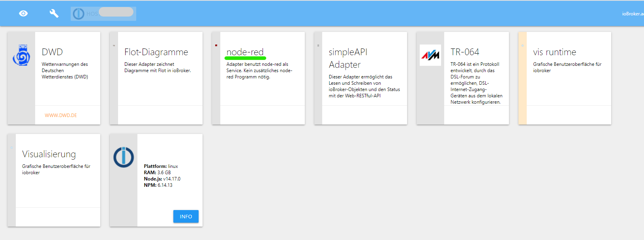This screenshot has height=240, width=644.
Task: Click 'Adapter benutzt node-red als Service' description
Action: [x=259, y=71]
